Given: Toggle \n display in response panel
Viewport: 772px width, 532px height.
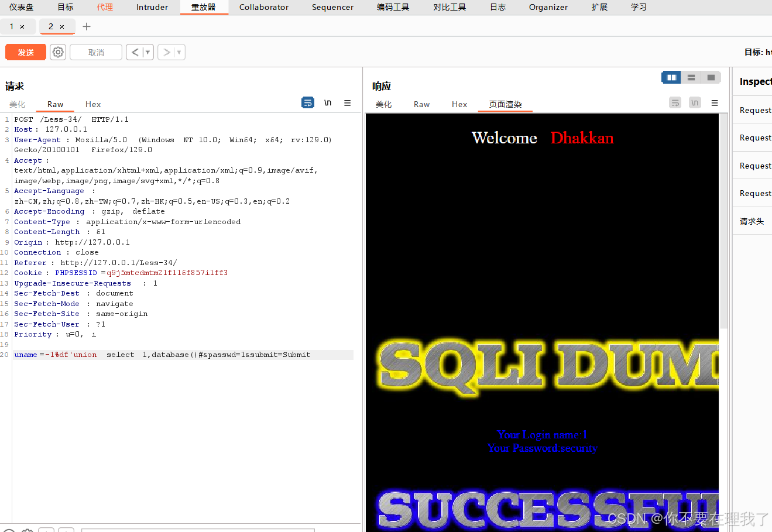Looking at the screenshot, I should click(695, 103).
